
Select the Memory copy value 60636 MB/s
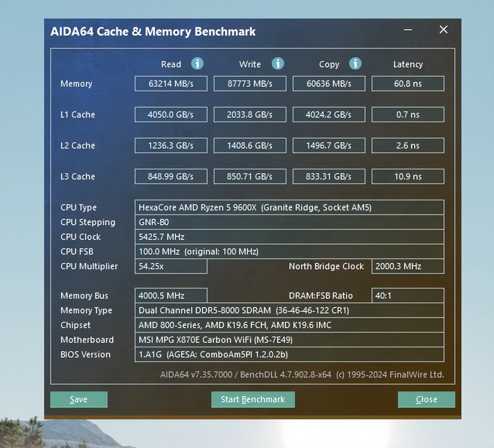click(329, 84)
